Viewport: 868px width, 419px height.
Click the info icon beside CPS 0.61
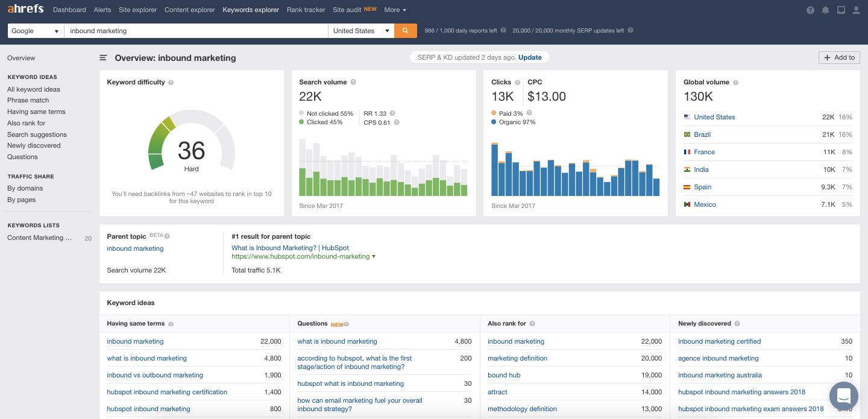click(x=396, y=122)
